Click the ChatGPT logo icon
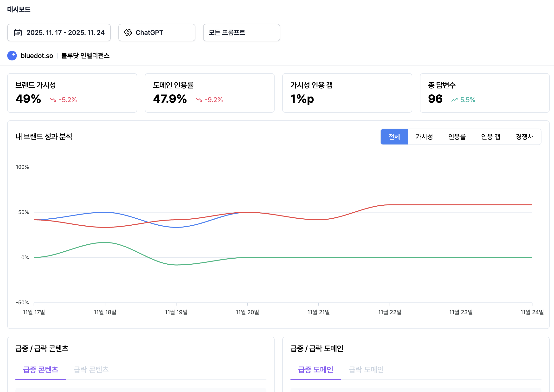The image size is (554, 392). [128, 33]
